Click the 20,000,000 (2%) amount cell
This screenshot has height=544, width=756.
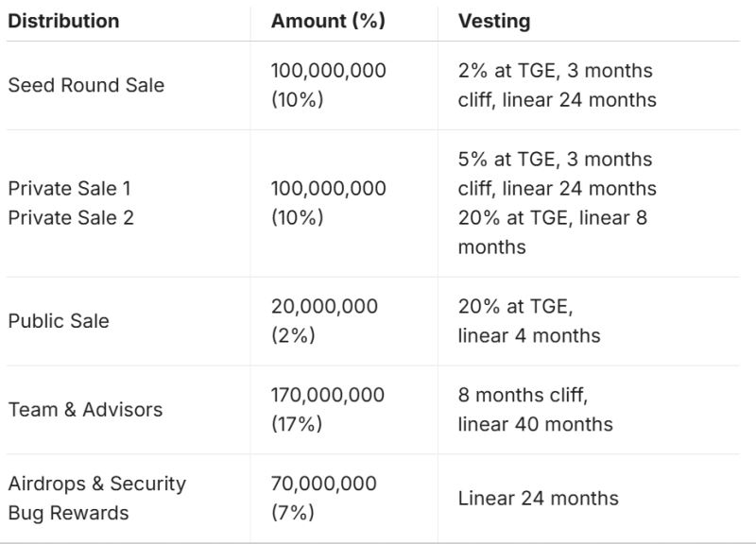pos(324,321)
